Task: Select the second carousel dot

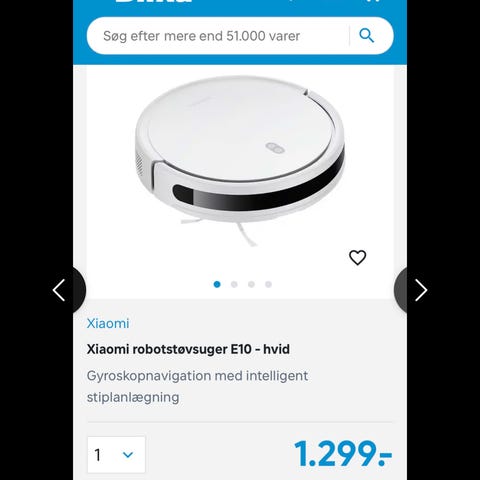Action: tap(234, 284)
